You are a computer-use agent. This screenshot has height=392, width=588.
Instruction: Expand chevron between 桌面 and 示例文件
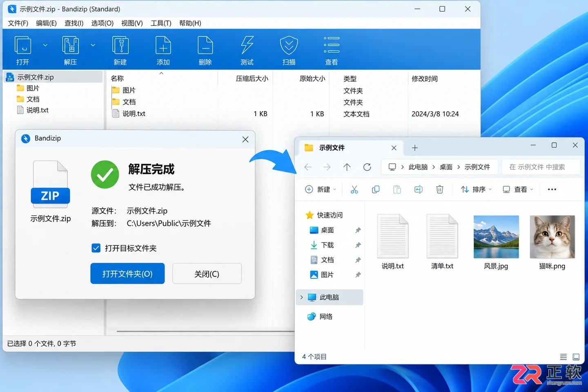tap(459, 167)
